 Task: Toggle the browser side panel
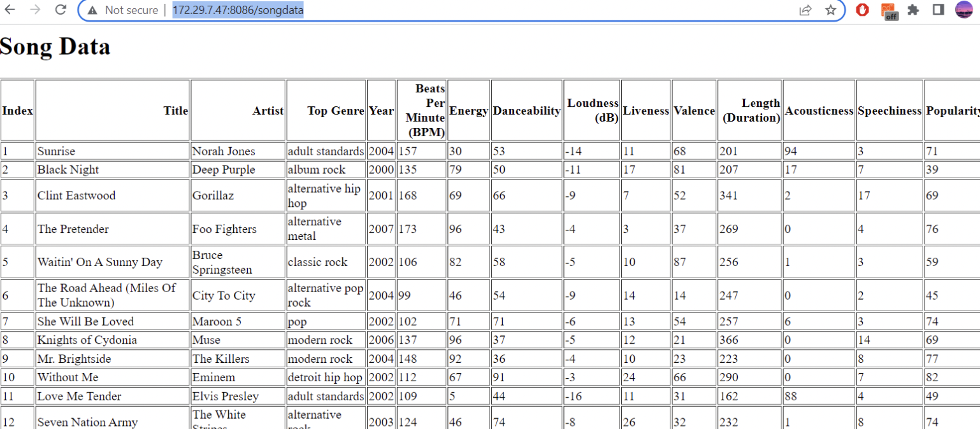[938, 10]
